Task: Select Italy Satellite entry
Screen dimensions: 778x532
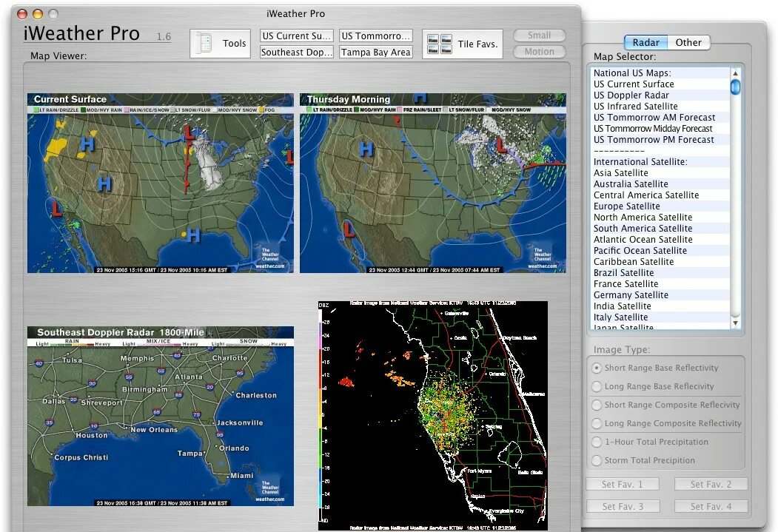Action: click(660, 317)
